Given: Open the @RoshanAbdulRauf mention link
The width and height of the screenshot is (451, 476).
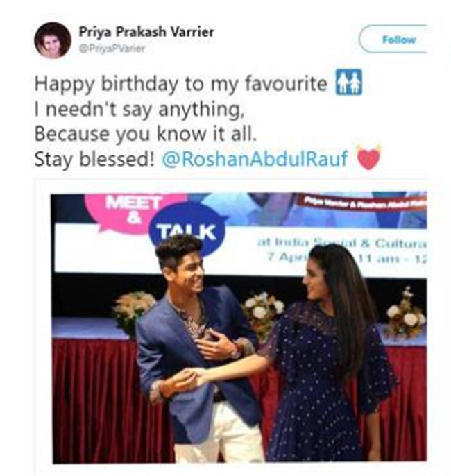Looking at the screenshot, I should pos(255,159).
